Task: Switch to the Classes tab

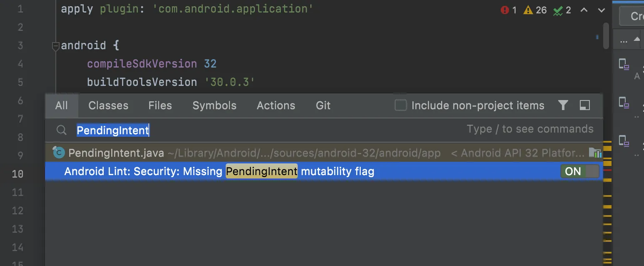Action: click(x=108, y=105)
